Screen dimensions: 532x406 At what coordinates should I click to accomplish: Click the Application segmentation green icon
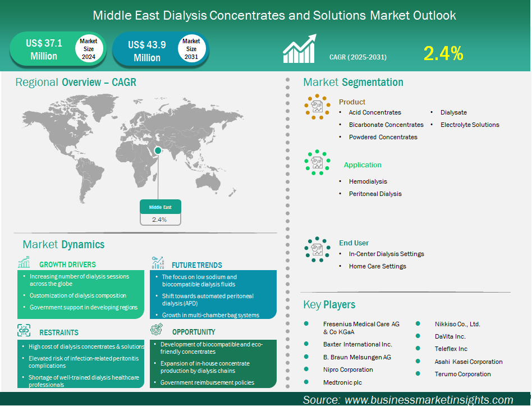coord(317,162)
